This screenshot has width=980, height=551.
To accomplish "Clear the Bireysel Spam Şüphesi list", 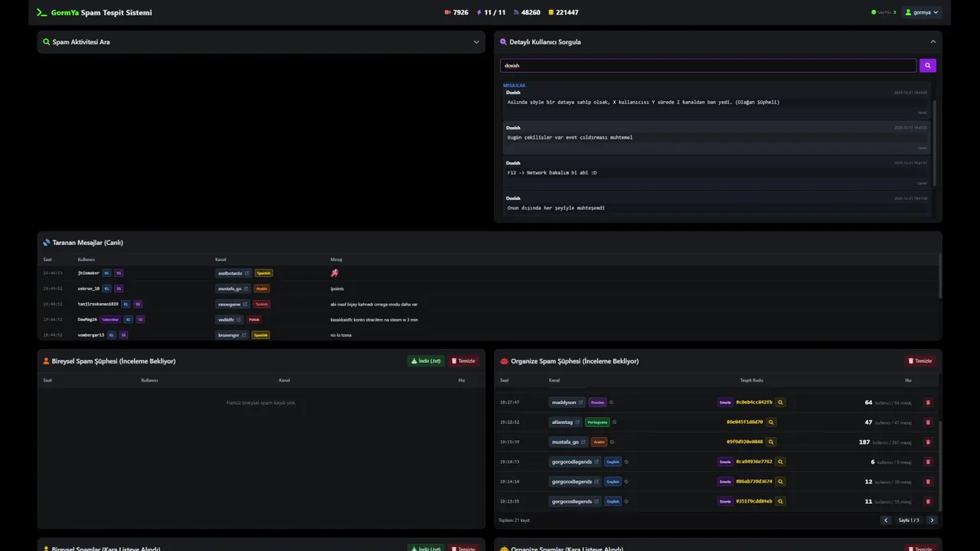I will point(463,361).
